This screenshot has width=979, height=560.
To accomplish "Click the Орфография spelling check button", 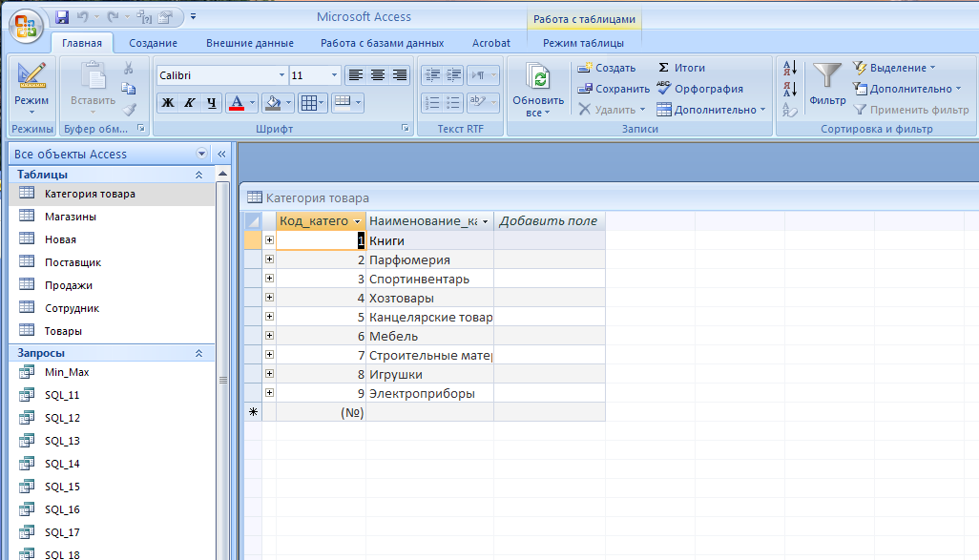I will coord(699,89).
